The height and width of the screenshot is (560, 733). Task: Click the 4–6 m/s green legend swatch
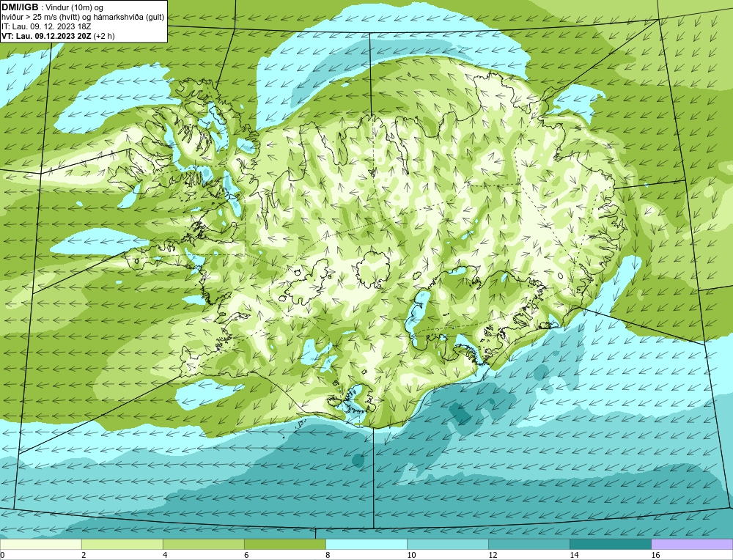(x=203, y=544)
